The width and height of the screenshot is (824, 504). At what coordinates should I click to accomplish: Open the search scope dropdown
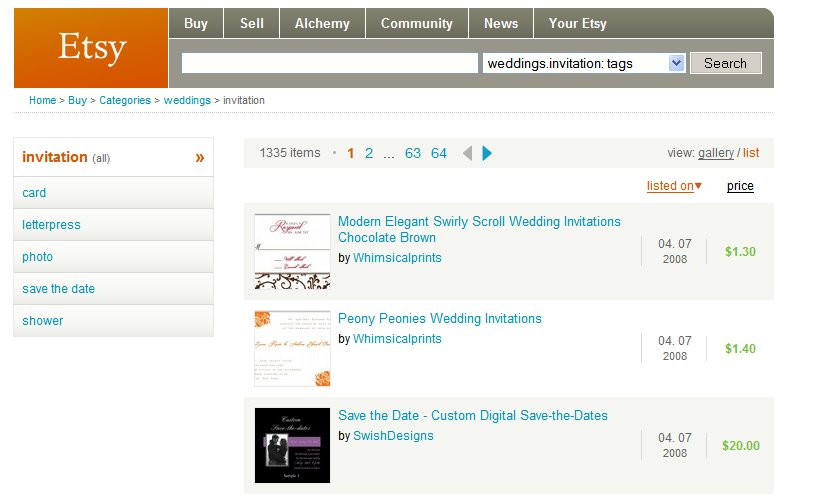676,63
